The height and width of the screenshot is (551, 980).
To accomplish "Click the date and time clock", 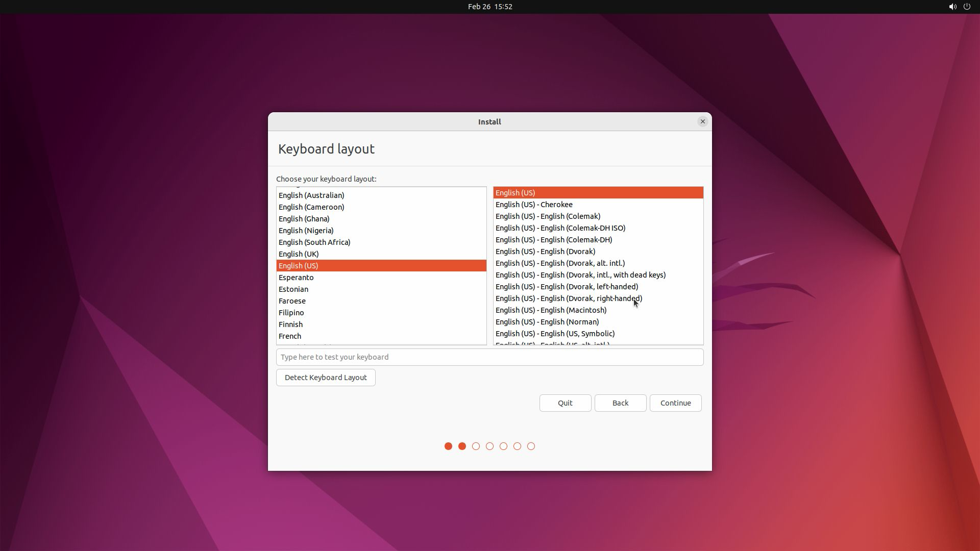I will [489, 7].
